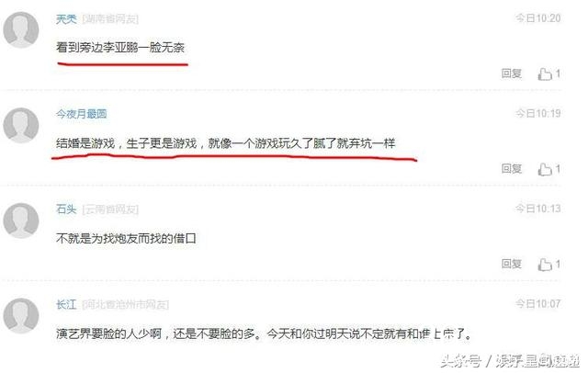Click the 今日10:07 timestamp
This screenshot has height=373, width=588.
(x=537, y=304)
